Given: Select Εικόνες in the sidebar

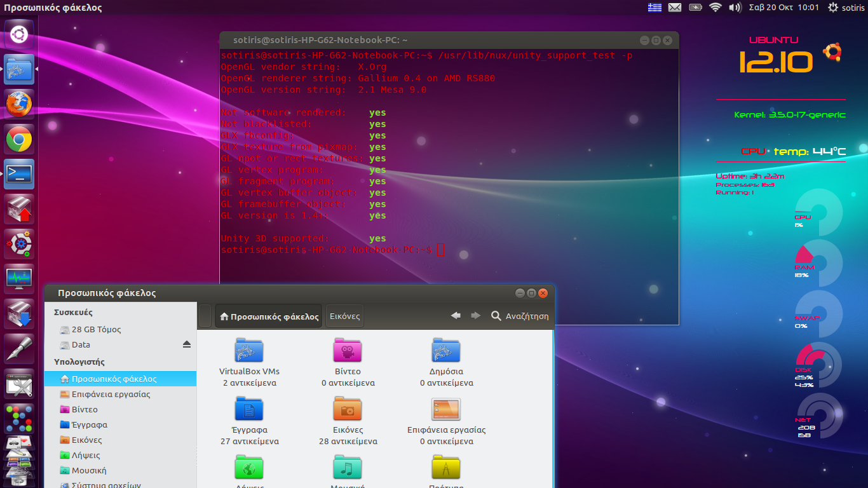Looking at the screenshot, I should (x=121, y=440).
